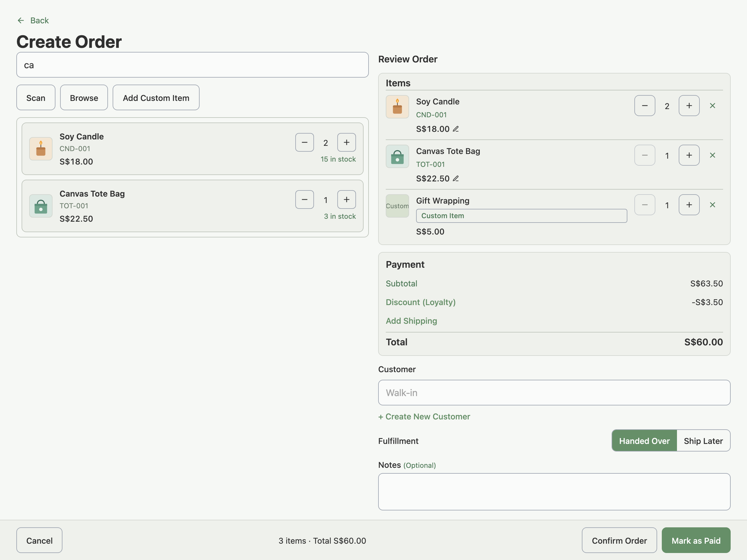Click plus for Canvas Tote Bag in Review Order

689,155
